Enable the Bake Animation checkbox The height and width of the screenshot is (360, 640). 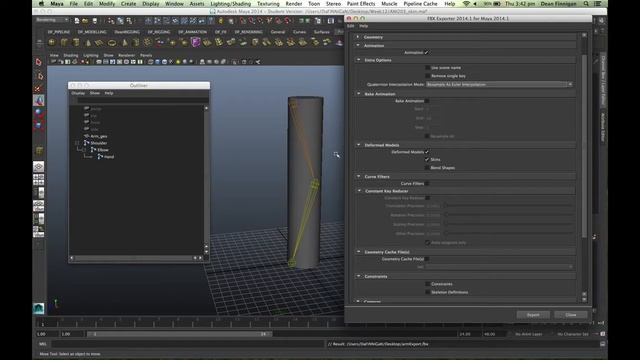427,101
